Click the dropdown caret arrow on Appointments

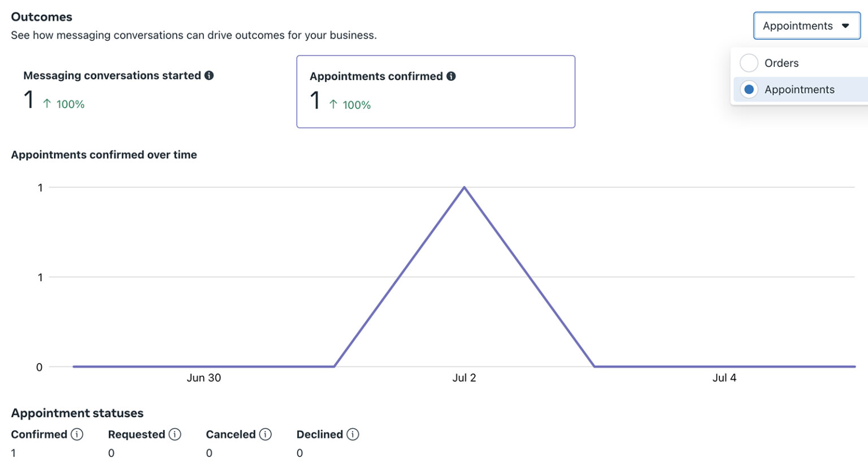(845, 26)
